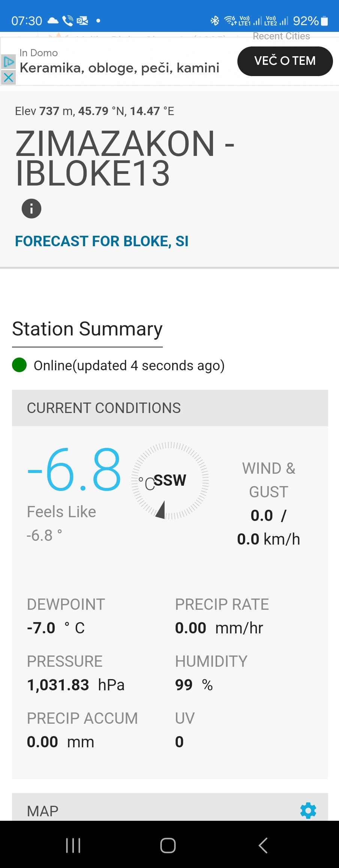The height and width of the screenshot is (868, 339).
Task: Tap the Bluetooth status icon
Action: pos(215,21)
